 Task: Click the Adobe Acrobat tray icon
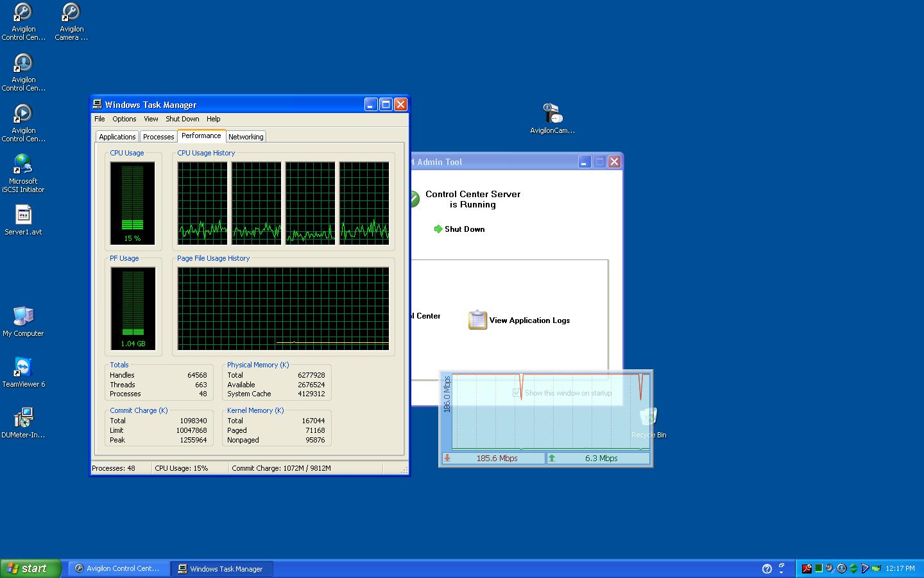[x=807, y=568]
